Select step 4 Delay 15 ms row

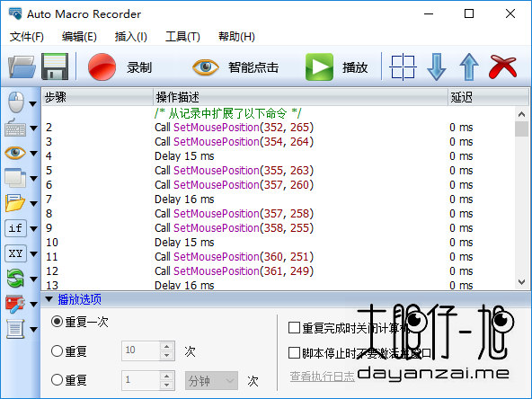279,156
